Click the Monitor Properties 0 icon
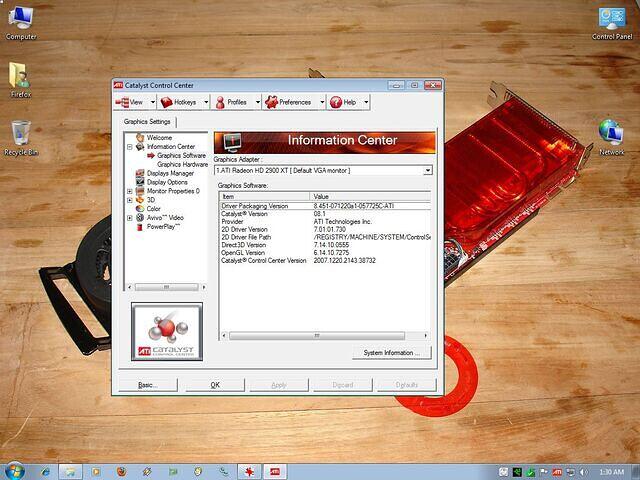Image resolution: width=640 pixels, height=480 pixels. pyautogui.click(x=140, y=191)
